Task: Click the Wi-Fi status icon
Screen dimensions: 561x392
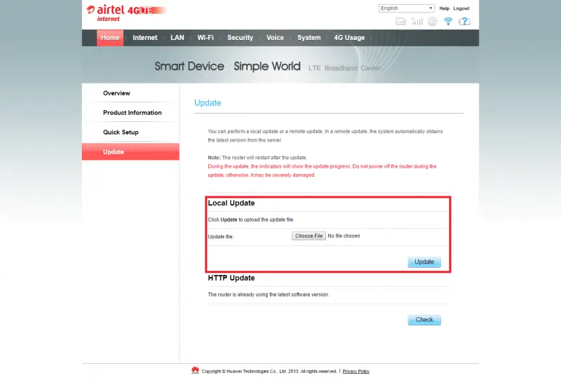Action: [x=448, y=22]
